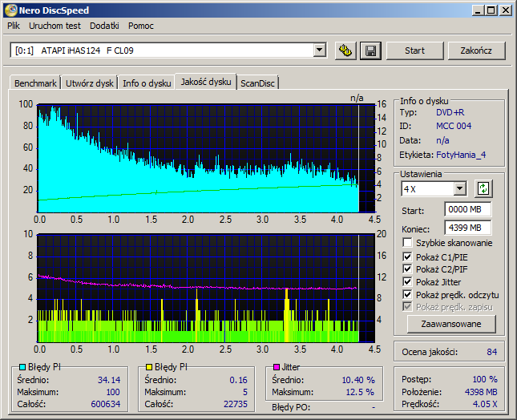
Task: Click the Jitter Maksimum value 12.5 %
Action: (x=360, y=392)
